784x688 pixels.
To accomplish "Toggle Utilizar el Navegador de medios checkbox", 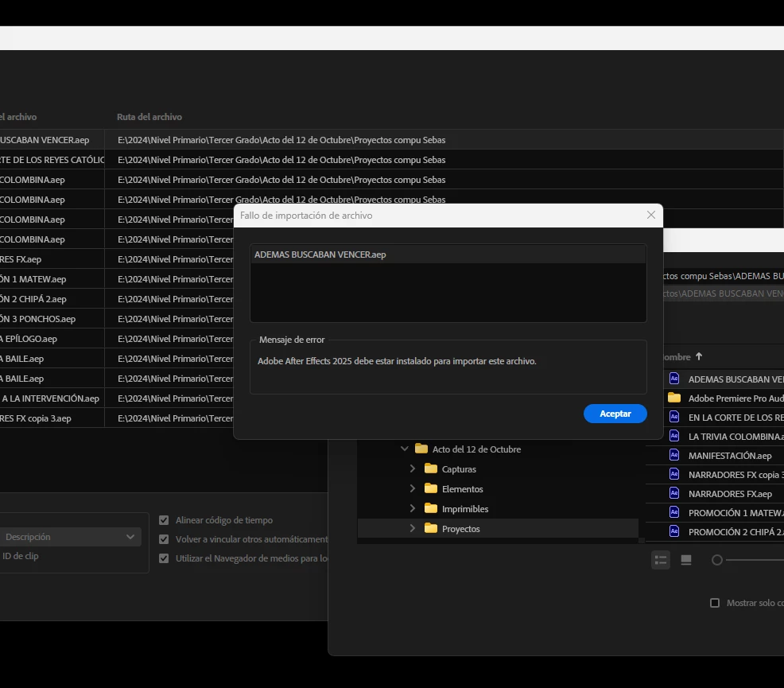I will 164,558.
